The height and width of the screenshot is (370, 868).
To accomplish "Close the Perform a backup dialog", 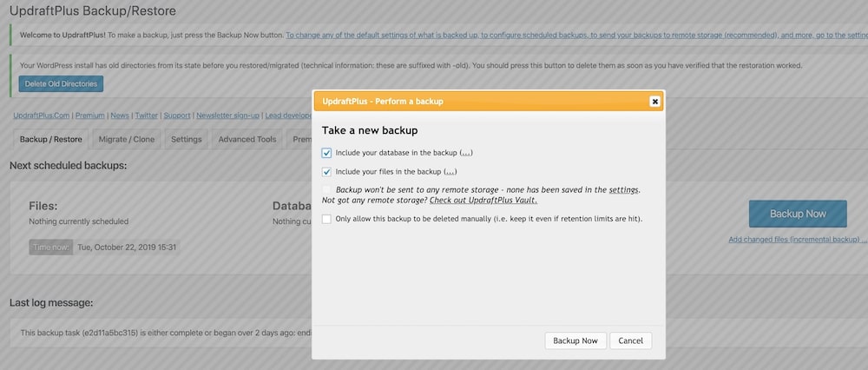I will pos(654,102).
